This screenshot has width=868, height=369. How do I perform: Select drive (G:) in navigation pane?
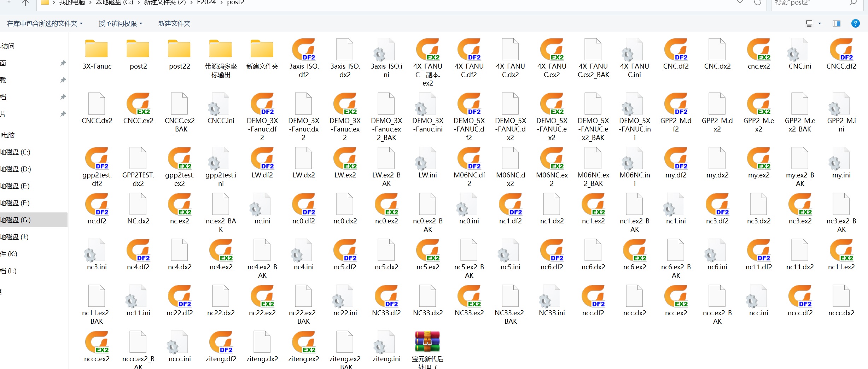click(x=33, y=220)
